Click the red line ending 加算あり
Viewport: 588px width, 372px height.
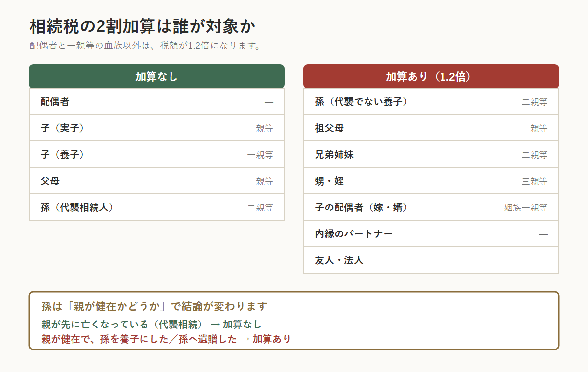[166, 339]
